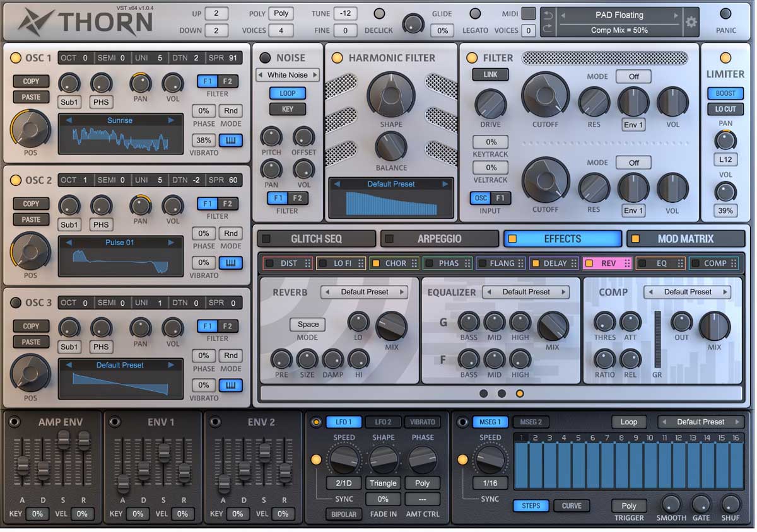757x532 pixels.
Task: Select third highlighted effects page dot
Action: pos(520,393)
